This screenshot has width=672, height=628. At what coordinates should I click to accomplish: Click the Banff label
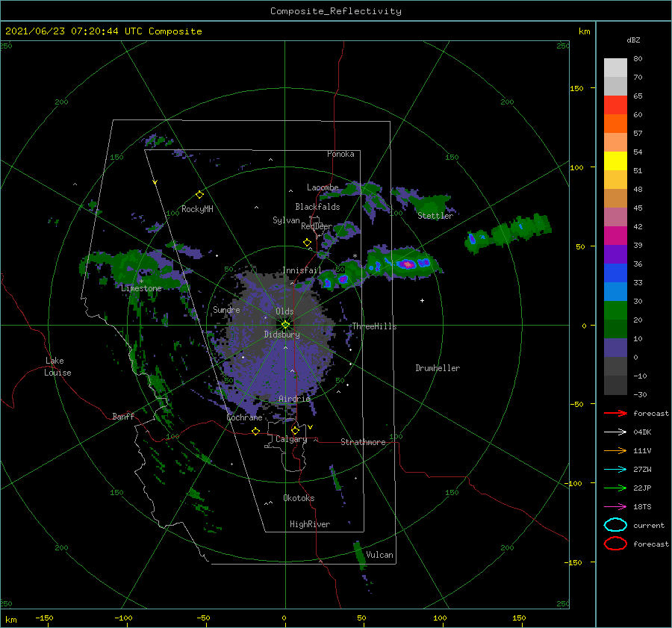[123, 416]
